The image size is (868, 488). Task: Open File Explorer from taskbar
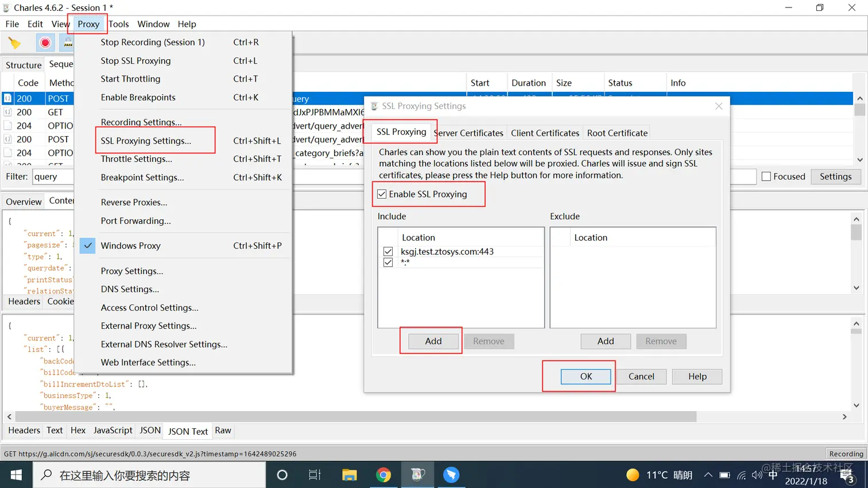[349, 475]
